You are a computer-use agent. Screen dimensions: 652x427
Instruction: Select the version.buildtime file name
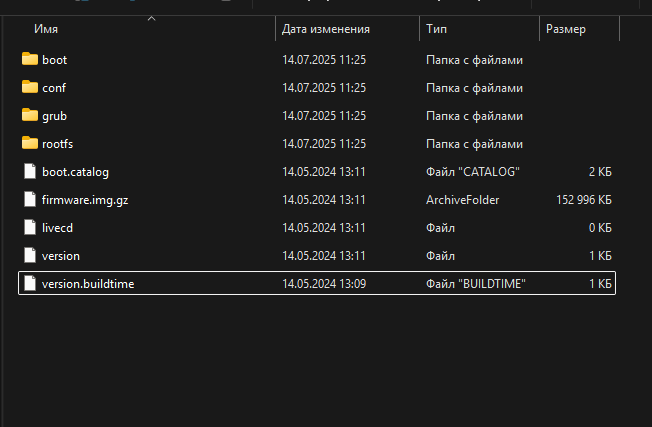point(88,284)
